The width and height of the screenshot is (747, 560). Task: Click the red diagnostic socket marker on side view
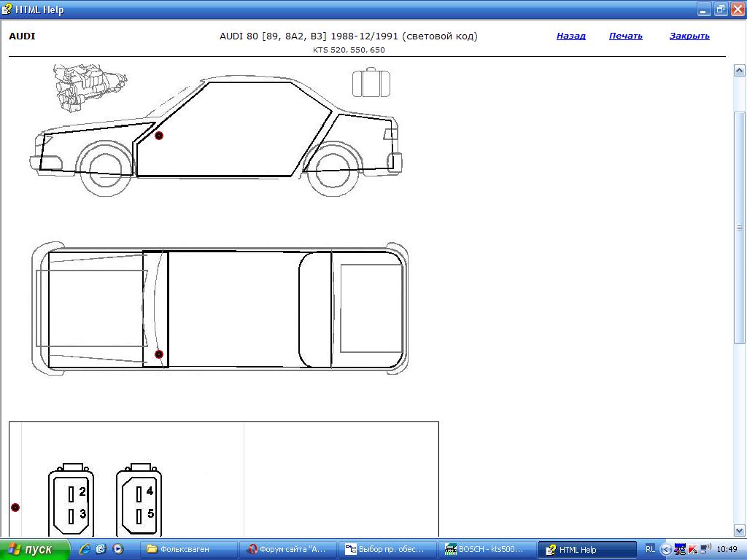click(159, 136)
